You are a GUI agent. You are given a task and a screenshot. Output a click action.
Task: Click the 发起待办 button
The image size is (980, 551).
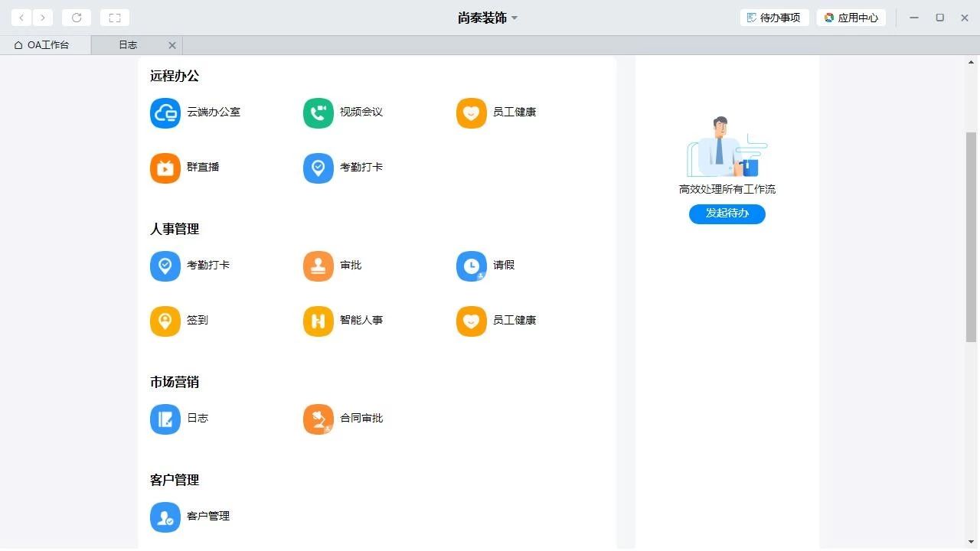pos(726,214)
